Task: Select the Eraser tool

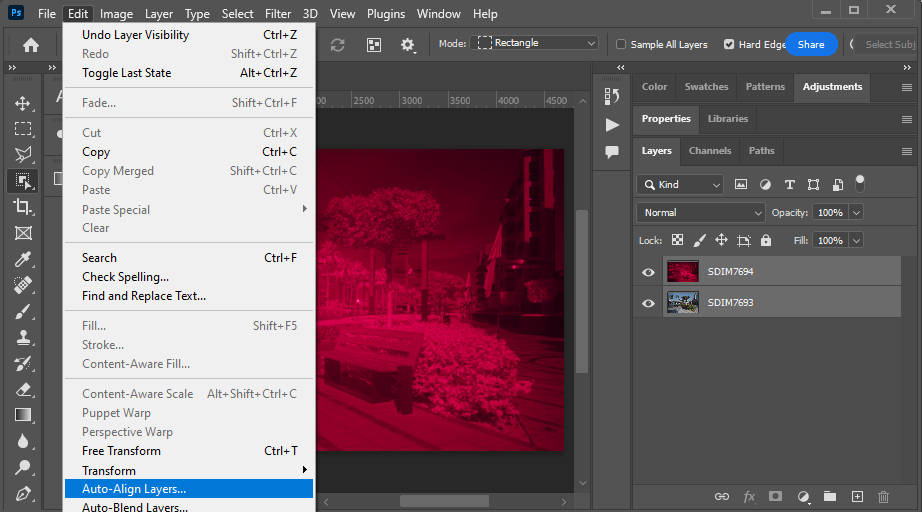Action: 23,389
